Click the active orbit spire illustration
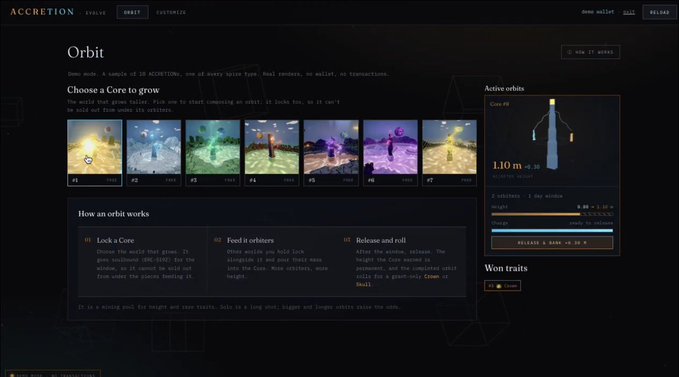This screenshot has width=679, height=377. [552, 134]
